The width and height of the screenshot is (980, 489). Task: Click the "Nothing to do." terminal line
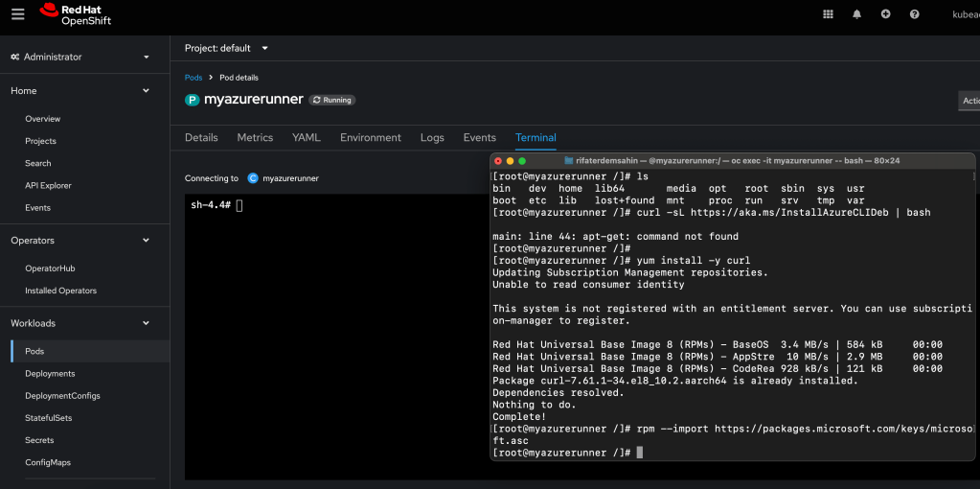coord(535,405)
